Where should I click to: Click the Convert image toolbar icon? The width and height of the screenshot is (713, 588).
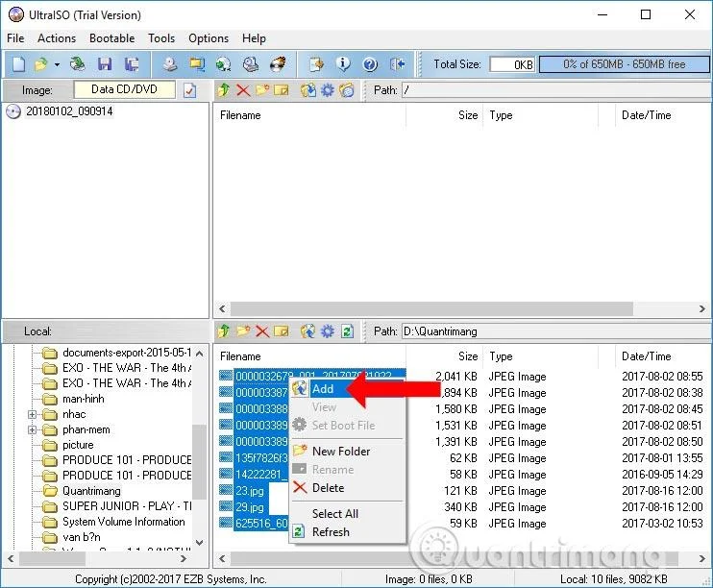click(x=197, y=64)
